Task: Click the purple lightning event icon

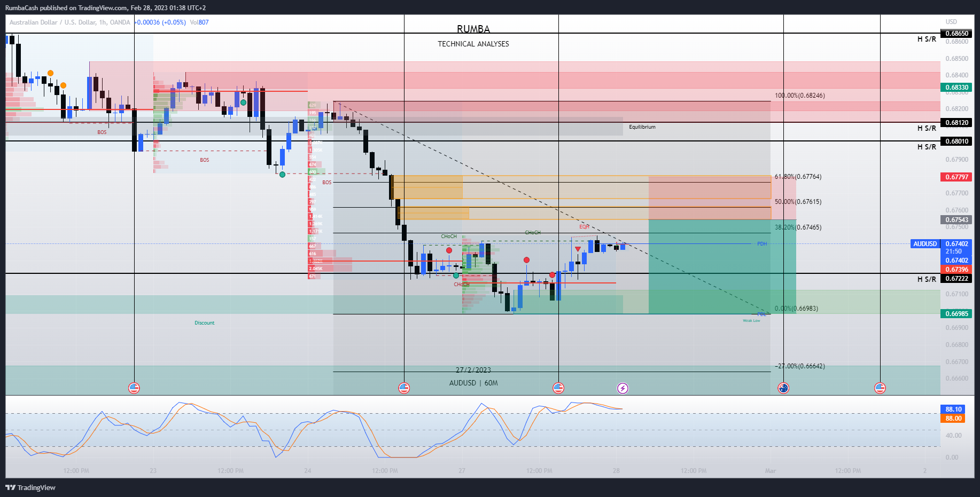Action: pos(623,388)
